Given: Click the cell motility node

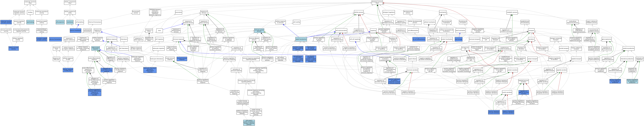Looking at the screenshot, I should 296,22.
